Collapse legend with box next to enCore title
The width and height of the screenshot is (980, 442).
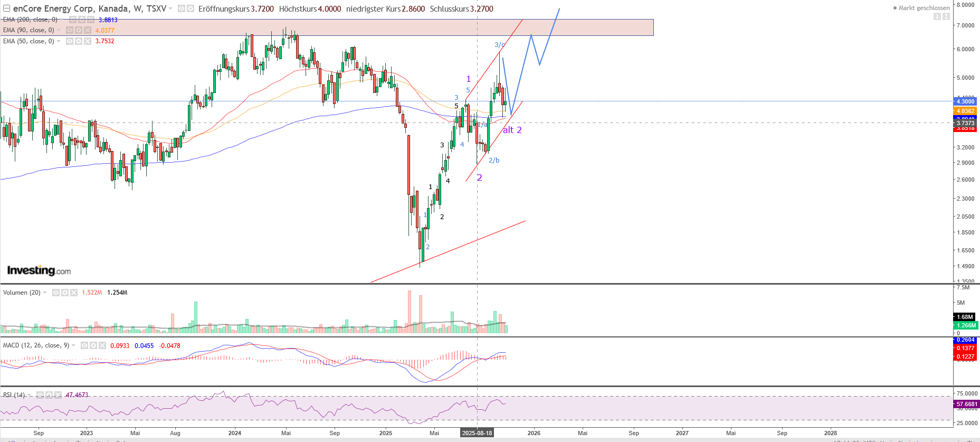click(x=6, y=9)
